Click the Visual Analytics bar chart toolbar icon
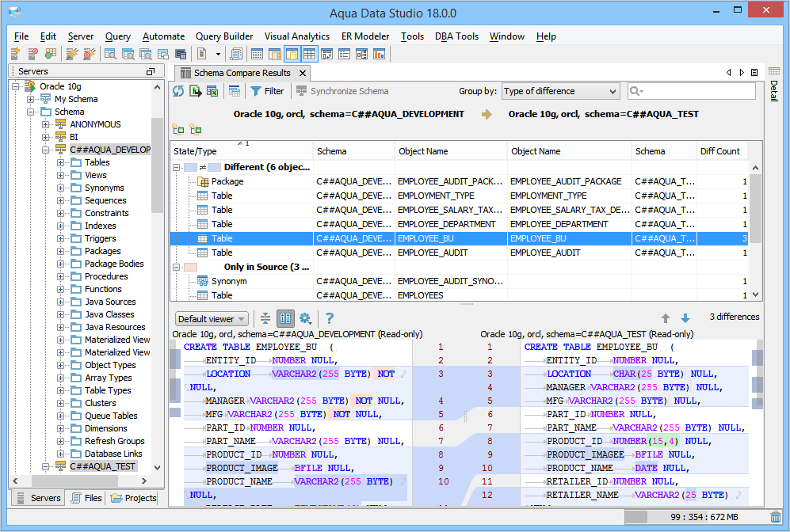Image resolution: width=790 pixels, height=532 pixels. [x=379, y=54]
